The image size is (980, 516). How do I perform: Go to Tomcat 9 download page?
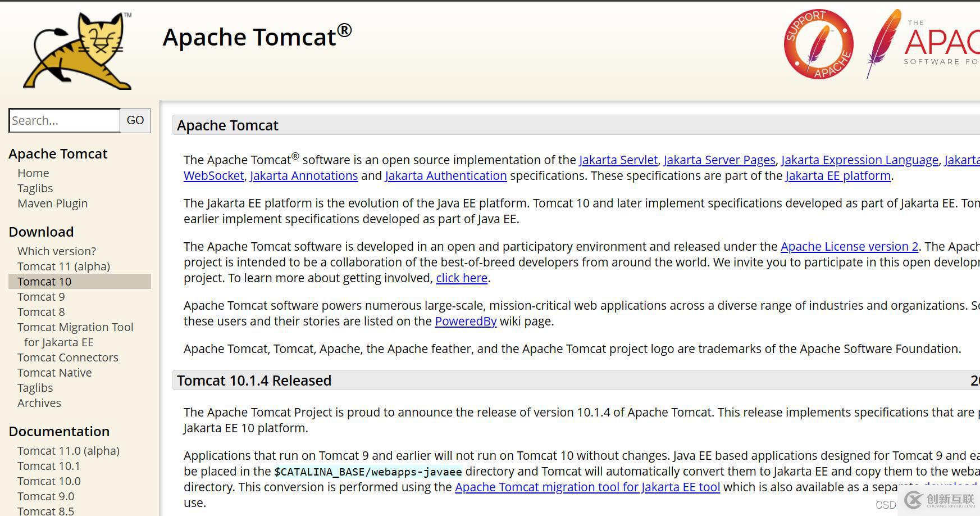coord(41,297)
